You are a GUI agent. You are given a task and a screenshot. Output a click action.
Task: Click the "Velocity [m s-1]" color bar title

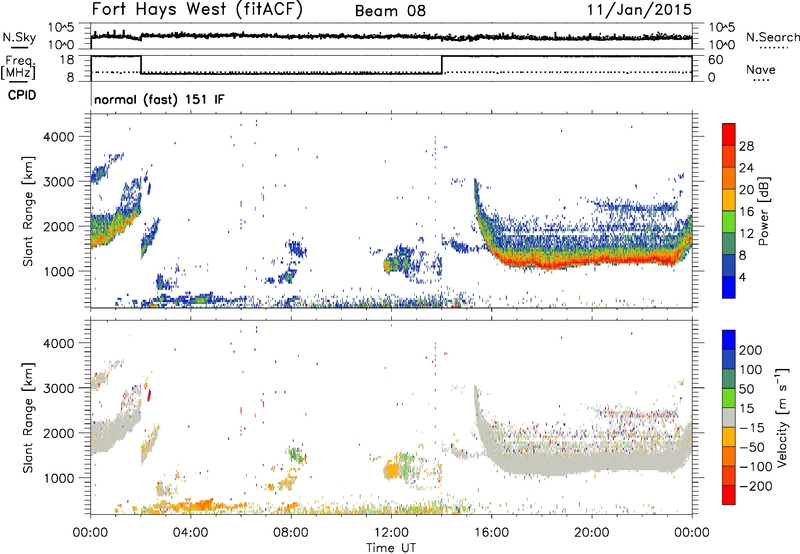pyautogui.click(x=781, y=417)
